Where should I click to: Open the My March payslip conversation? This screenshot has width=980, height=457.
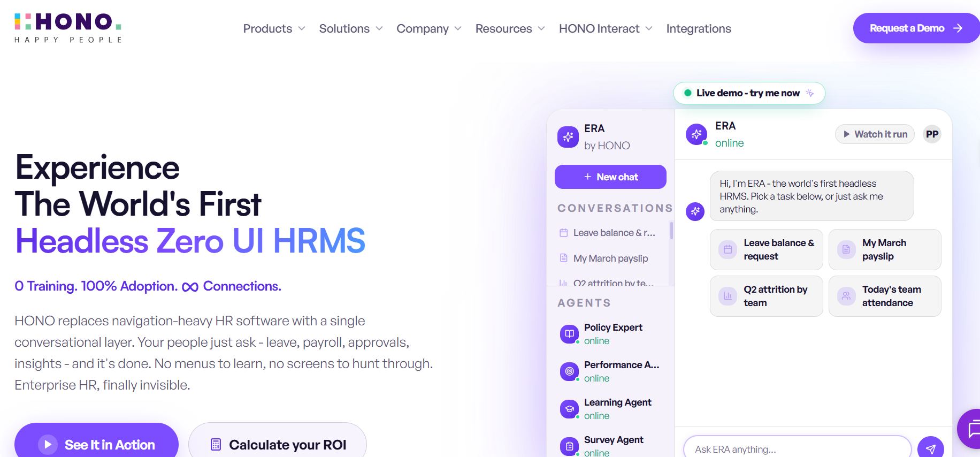[x=610, y=258]
